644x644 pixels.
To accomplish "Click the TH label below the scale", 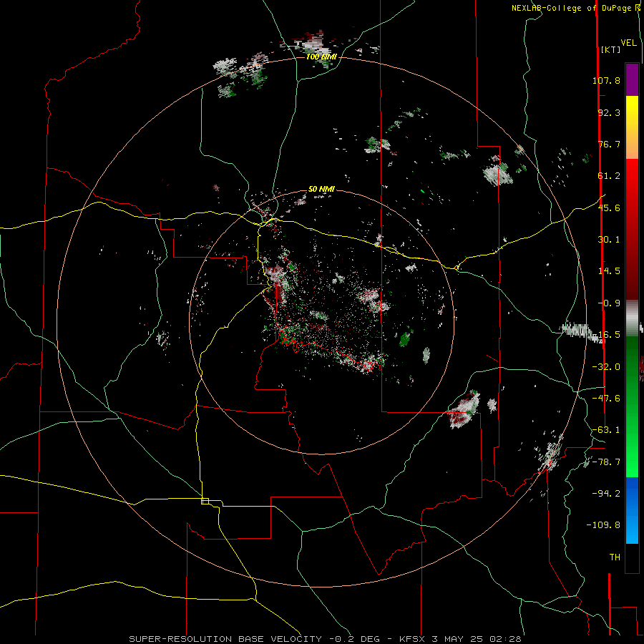I will coord(615,557).
